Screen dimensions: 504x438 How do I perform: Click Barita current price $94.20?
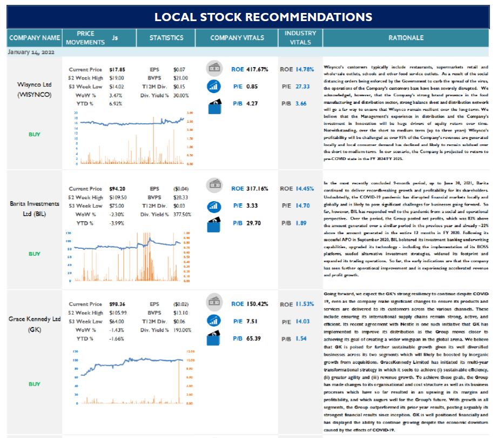tap(117, 189)
